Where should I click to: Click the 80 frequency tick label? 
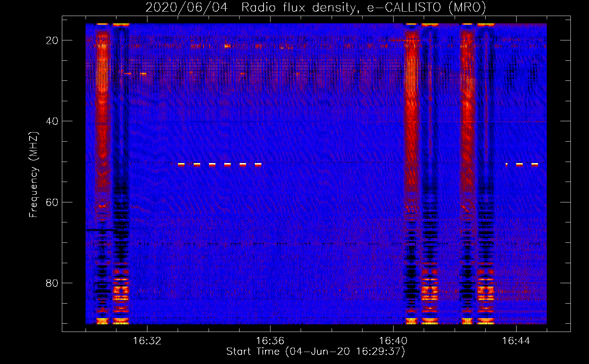tap(52, 283)
